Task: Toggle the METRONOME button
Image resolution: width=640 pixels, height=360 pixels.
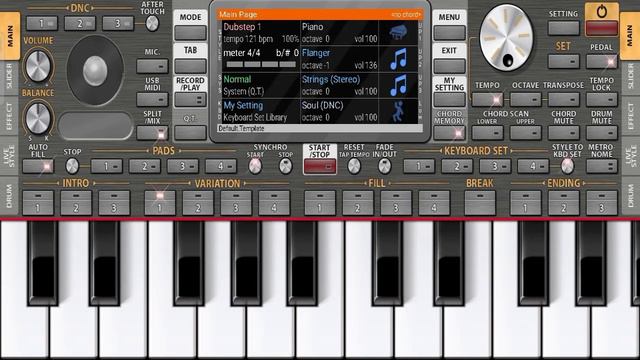Action: coord(601,167)
